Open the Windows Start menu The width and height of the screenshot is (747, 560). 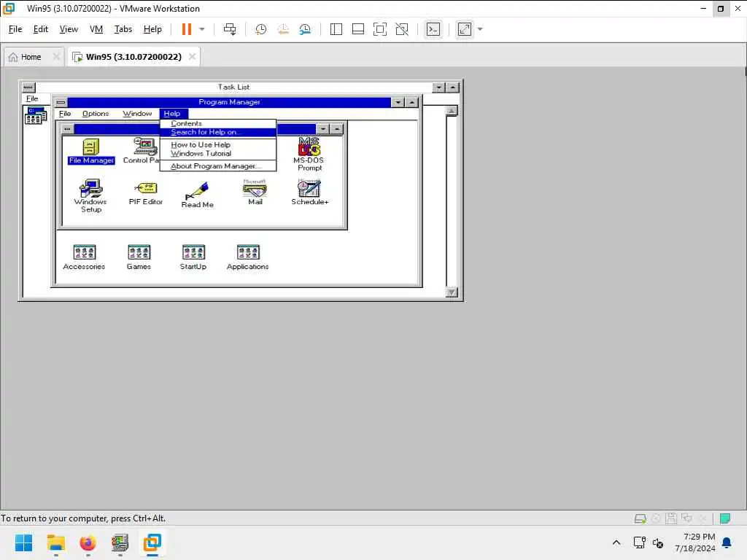point(24,542)
